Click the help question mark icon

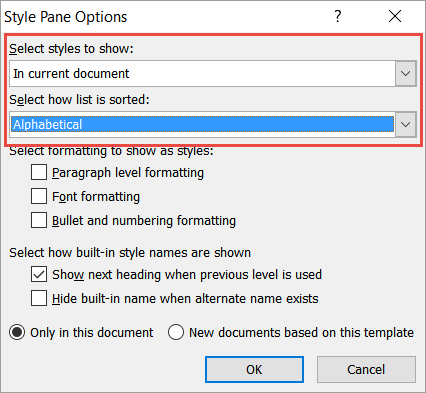[x=338, y=16]
